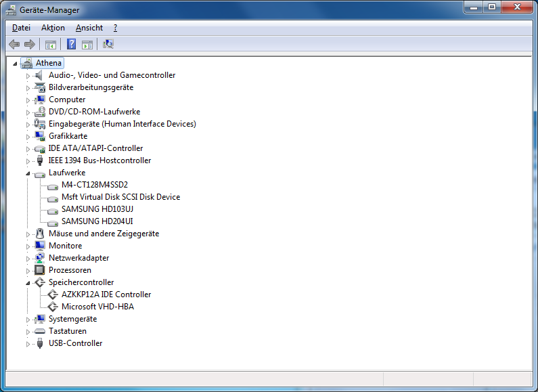Click the computer icon beside the Athena root node
Viewport: 538px width, 392px height.
coord(27,63)
